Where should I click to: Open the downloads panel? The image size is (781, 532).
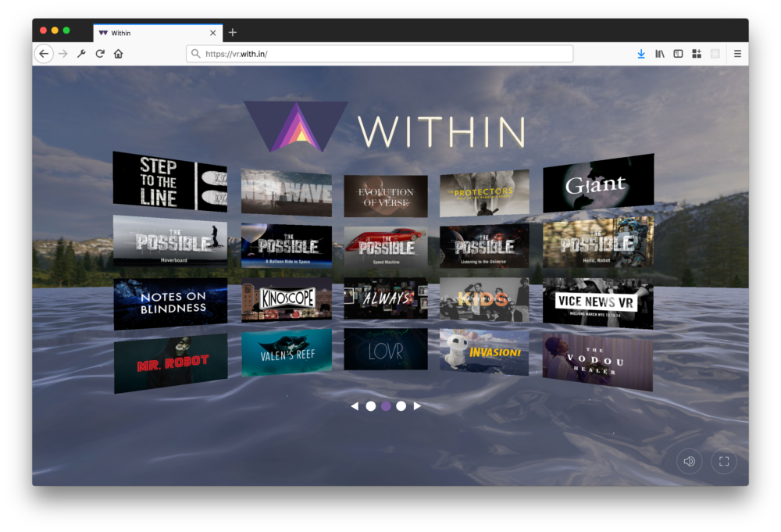pos(641,54)
